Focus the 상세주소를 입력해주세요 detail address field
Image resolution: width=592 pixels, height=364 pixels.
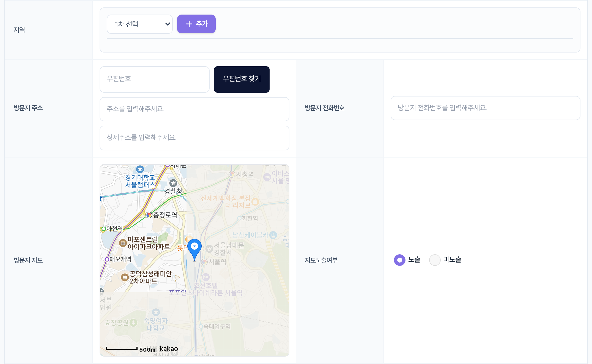[194, 138]
